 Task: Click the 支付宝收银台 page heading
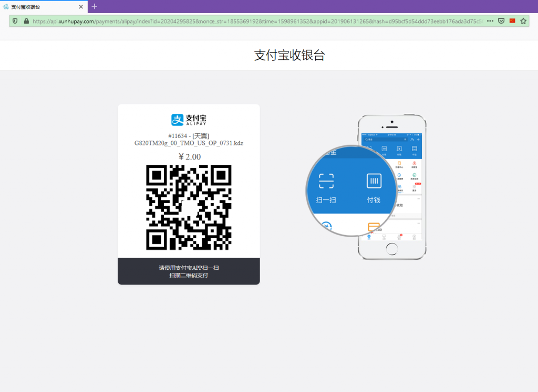pos(289,55)
